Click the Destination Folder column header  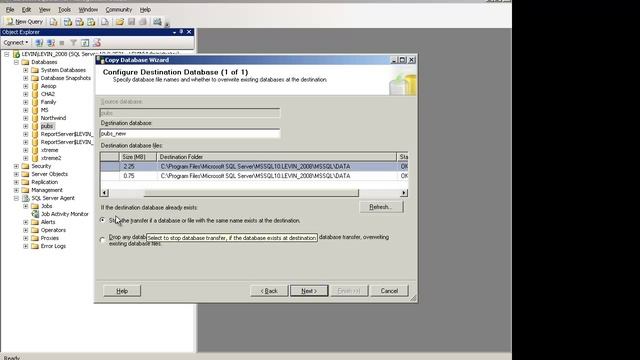tap(276, 157)
